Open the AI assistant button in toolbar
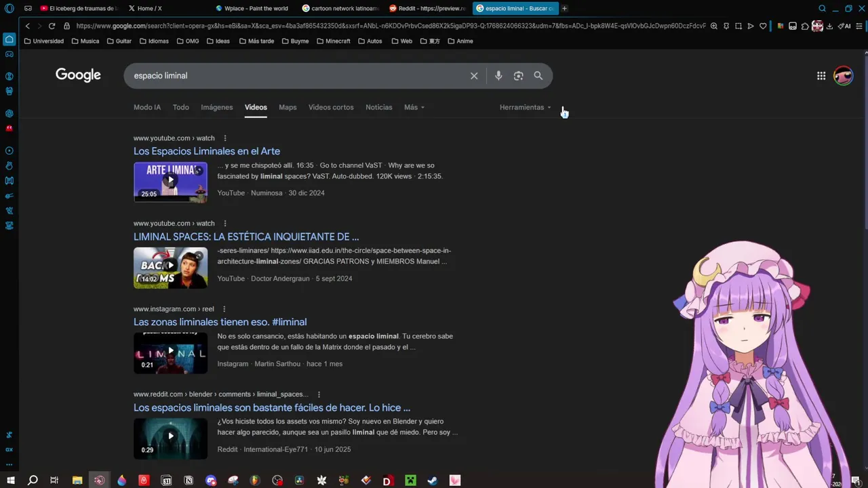 (x=844, y=26)
